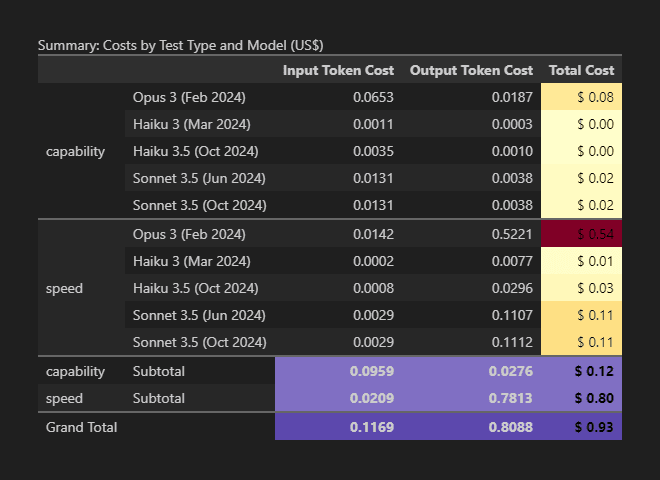Click 0.0131 in capability Sonnet 3.5 (Oct 2024) row
Image resolution: width=660 pixels, height=480 pixels.
point(373,205)
